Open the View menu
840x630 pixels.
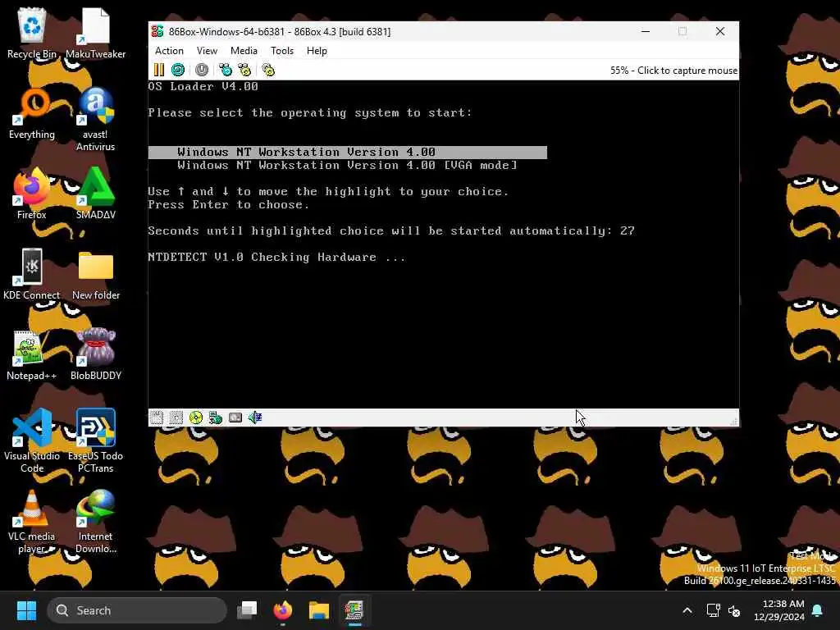(207, 51)
